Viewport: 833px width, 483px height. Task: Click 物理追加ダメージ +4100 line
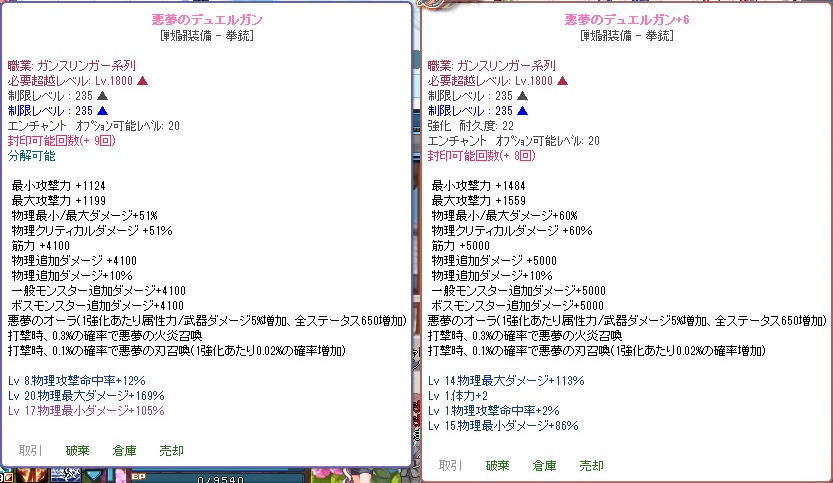(x=74, y=261)
